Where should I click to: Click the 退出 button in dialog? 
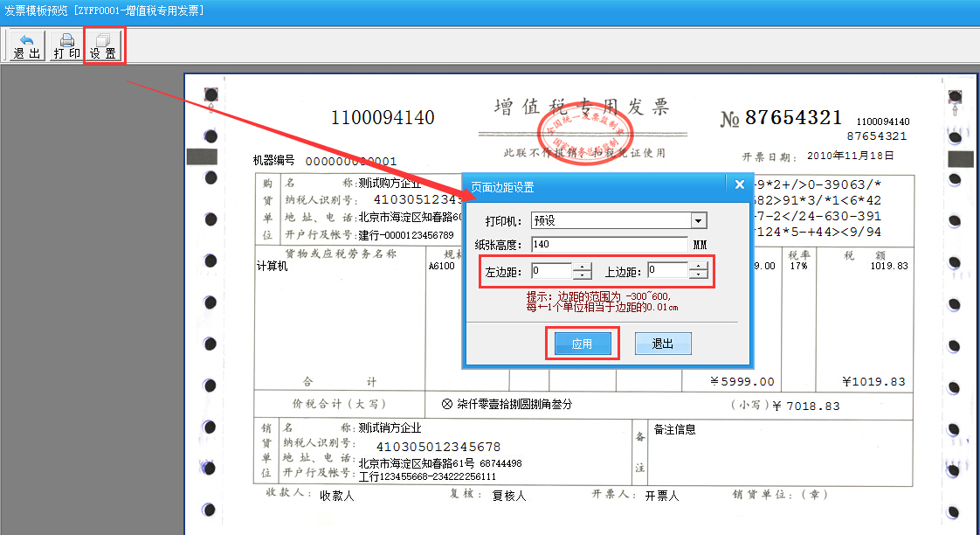pos(662,344)
